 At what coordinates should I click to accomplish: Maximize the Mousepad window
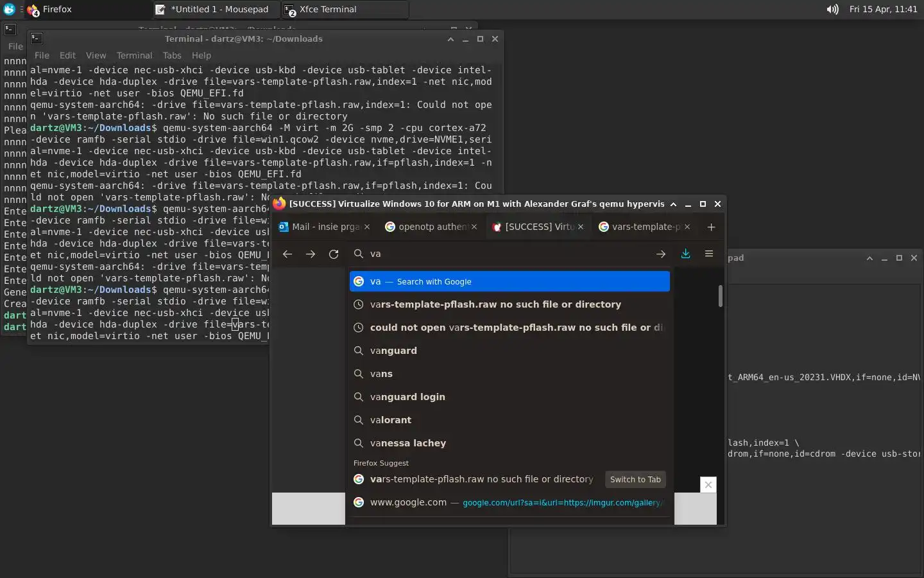pyautogui.click(x=899, y=258)
